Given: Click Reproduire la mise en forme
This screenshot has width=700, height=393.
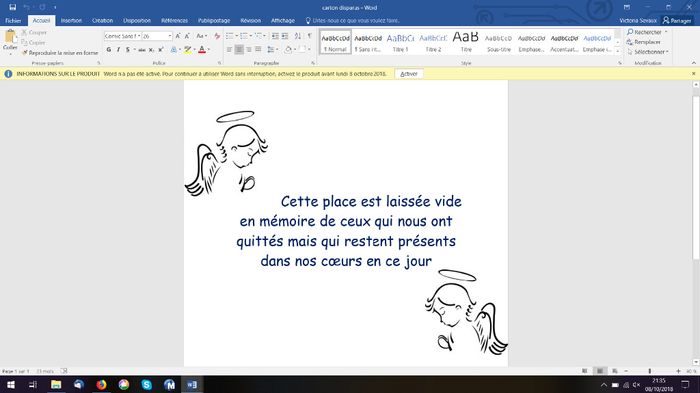Looking at the screenshot, I should 60,53.
